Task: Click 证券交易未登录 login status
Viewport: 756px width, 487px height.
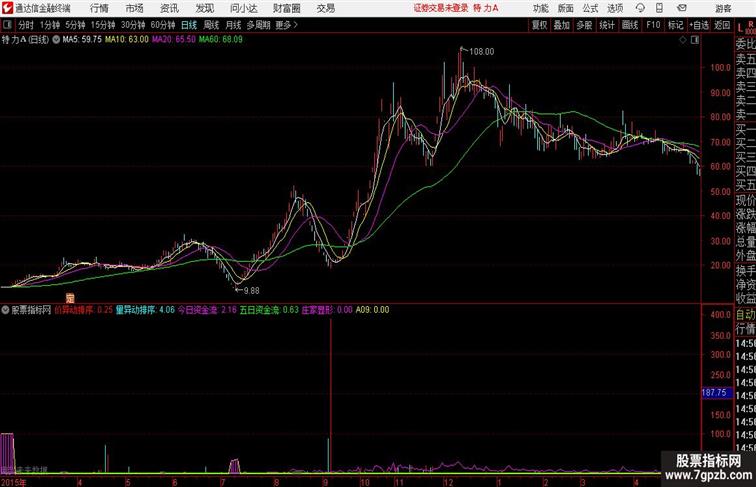Action: coord(440,8)
